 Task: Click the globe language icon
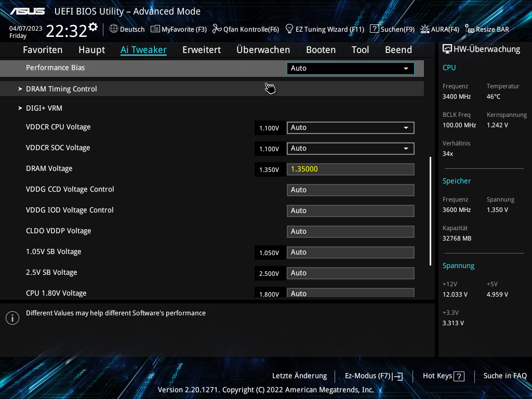(114, 29)
